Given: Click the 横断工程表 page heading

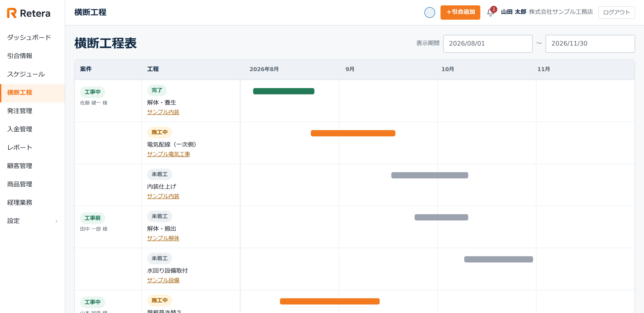Looking at the screenshot, I should tap(106, 43).
